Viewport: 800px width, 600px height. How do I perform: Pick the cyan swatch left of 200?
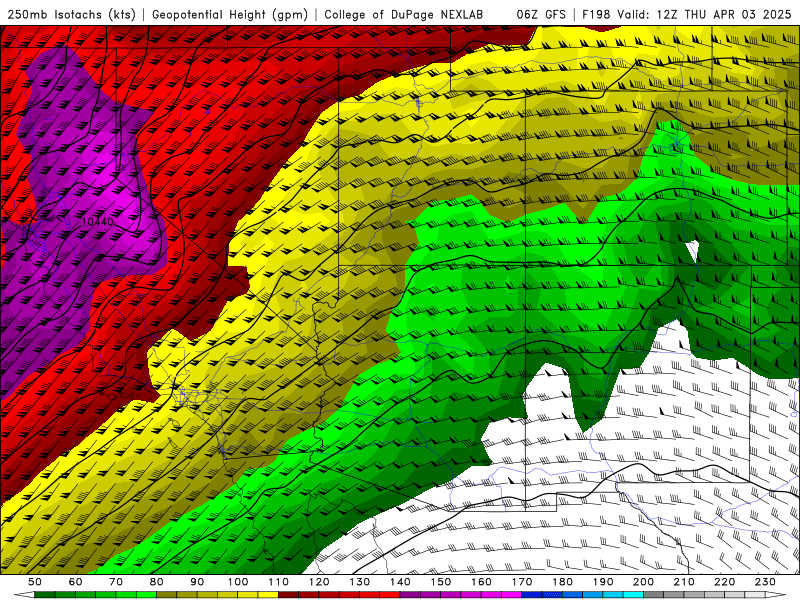[x=633, y=595]
